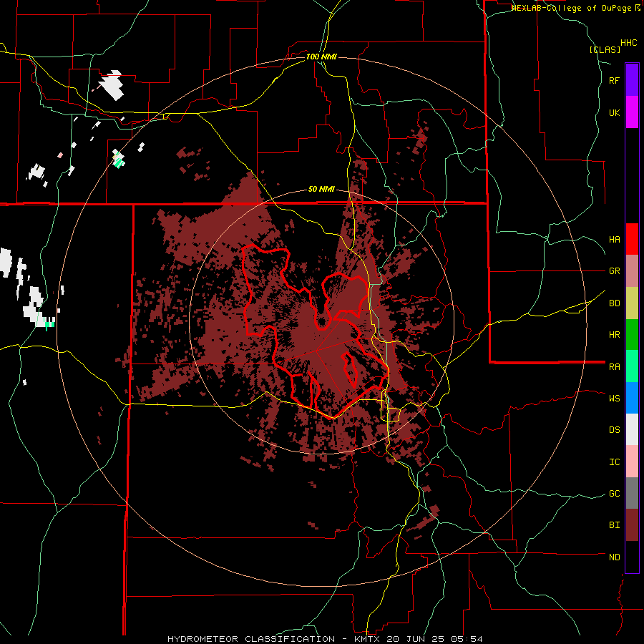
Task: Select the HR legend label
Action: pyautogui.click(x=614, y=335)
